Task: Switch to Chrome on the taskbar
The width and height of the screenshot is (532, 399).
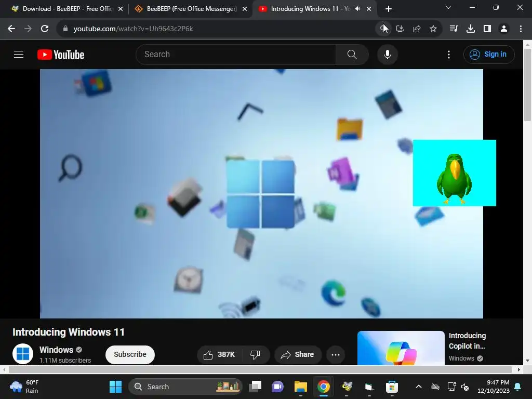Action: (324, 387)
